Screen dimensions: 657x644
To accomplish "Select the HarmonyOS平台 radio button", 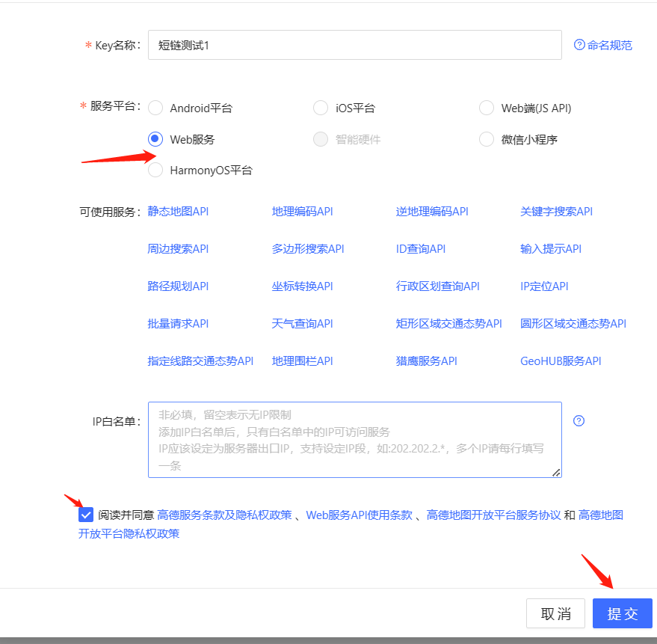I will coord(155,170).
